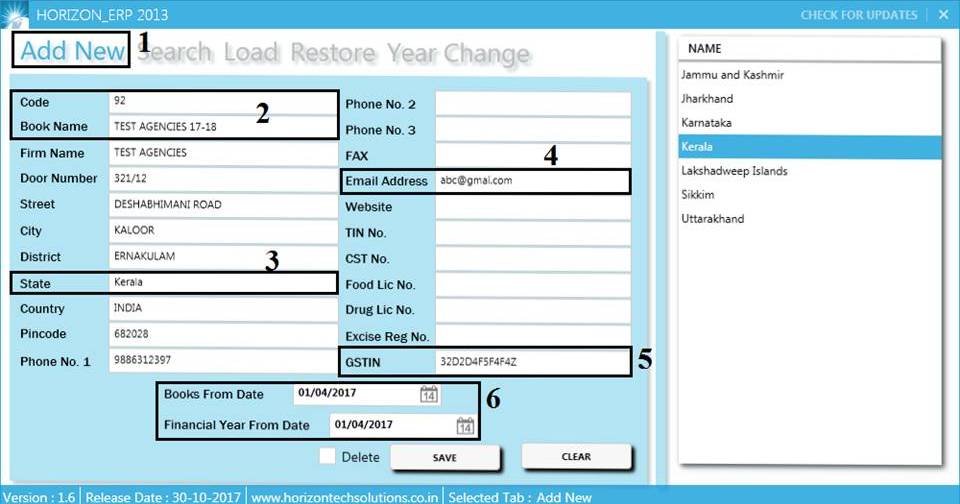
Task: Focus the Email Address field
Action: coord(533,181)
